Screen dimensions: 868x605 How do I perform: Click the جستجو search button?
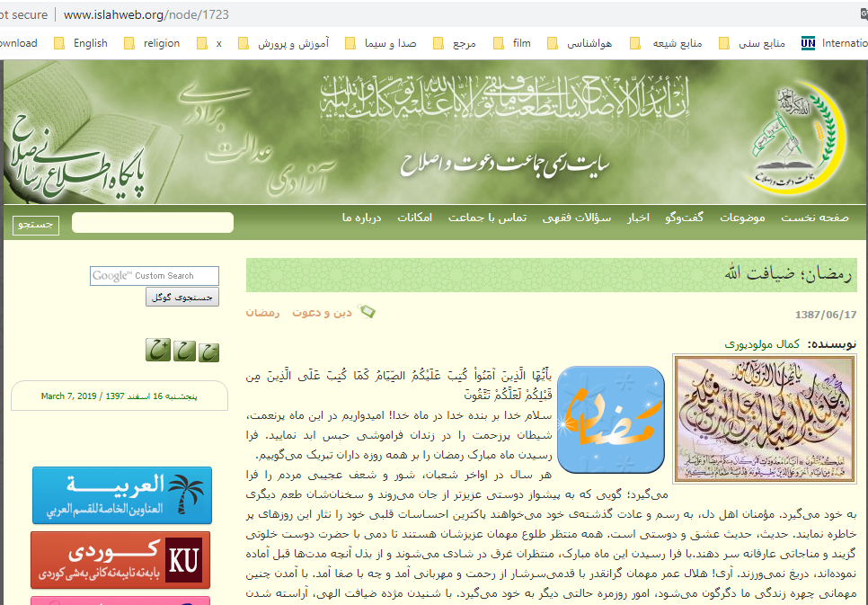tap(35, 225)
